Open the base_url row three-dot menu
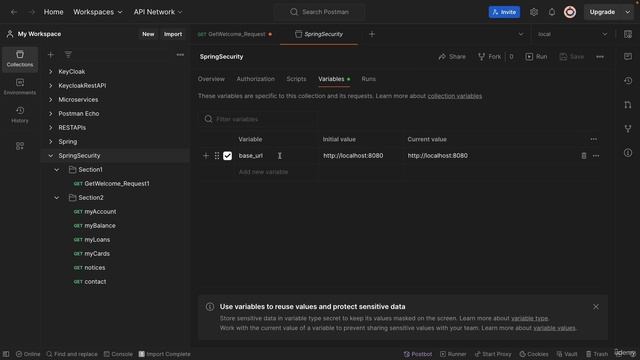640x360 pixels. click(x=596, y=156)
